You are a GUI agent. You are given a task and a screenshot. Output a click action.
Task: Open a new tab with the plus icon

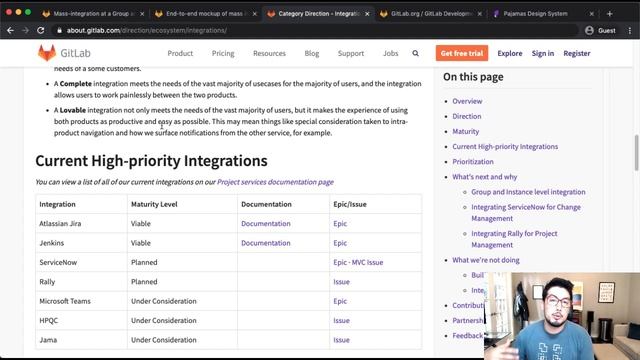click(x=609, y=13)
